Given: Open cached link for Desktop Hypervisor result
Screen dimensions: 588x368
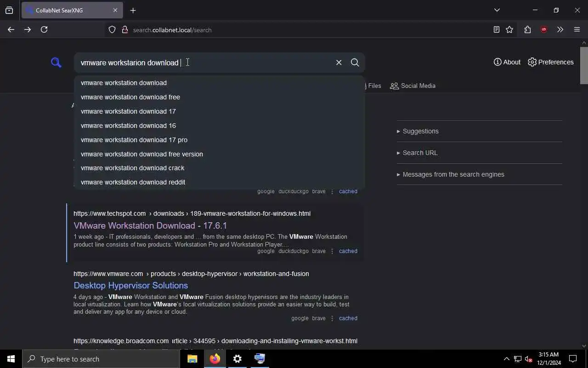Looking at the screenshot, I should [x=348, y=318].
